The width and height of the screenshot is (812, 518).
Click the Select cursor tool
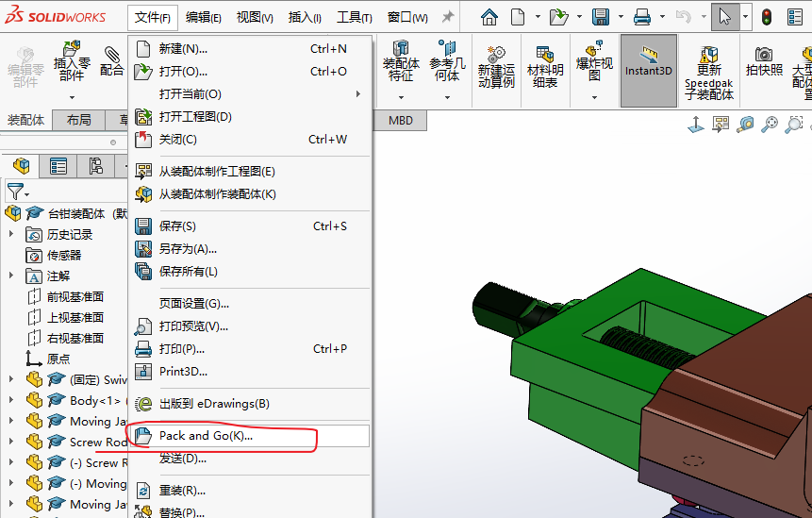click(725, 17)
